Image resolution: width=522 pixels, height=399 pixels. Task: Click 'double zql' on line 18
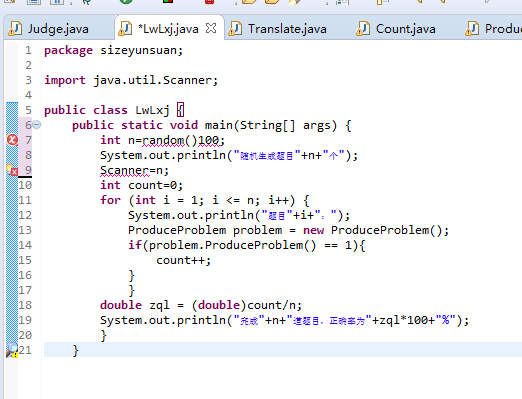(x=135, y=305)
